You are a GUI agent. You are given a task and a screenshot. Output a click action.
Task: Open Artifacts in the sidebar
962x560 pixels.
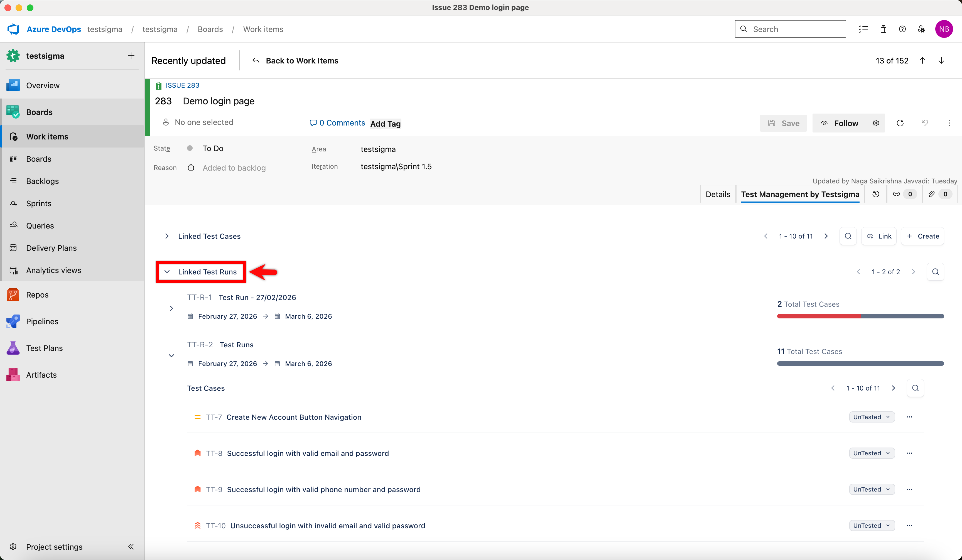point(73,375)
